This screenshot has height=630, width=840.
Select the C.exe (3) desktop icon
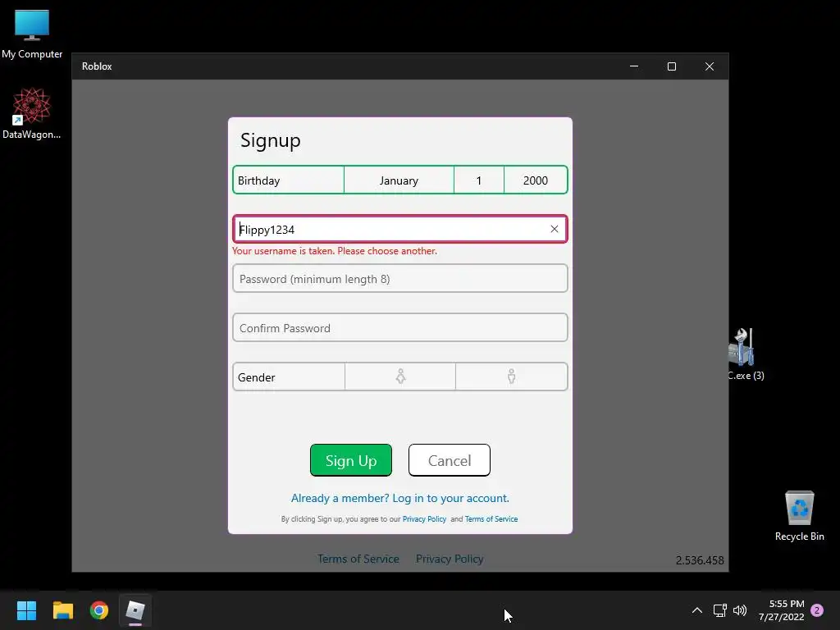pos(746,354)
